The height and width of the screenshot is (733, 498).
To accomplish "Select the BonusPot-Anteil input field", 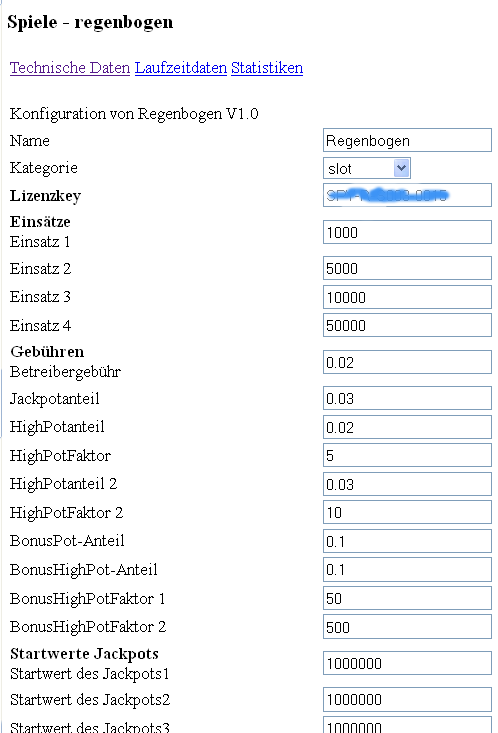I will pos(407,541).
